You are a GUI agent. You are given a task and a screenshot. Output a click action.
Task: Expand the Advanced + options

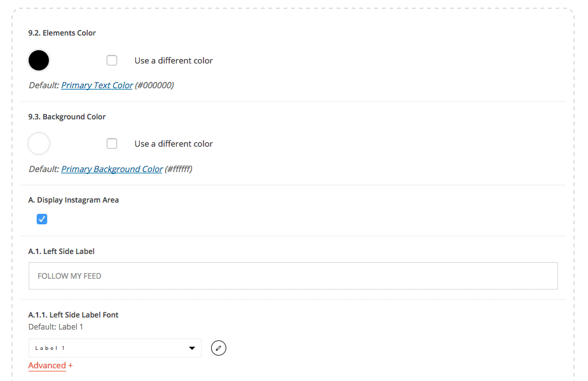[50, 365]
